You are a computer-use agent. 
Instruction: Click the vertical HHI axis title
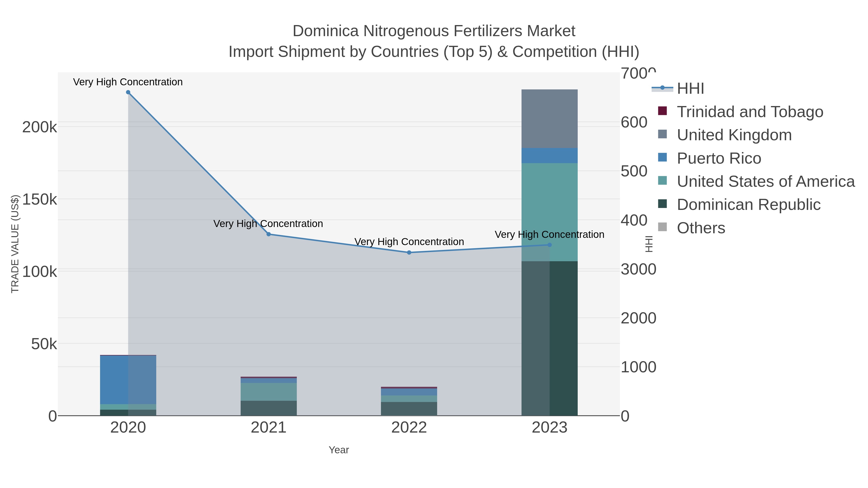(x=649, y=244)
